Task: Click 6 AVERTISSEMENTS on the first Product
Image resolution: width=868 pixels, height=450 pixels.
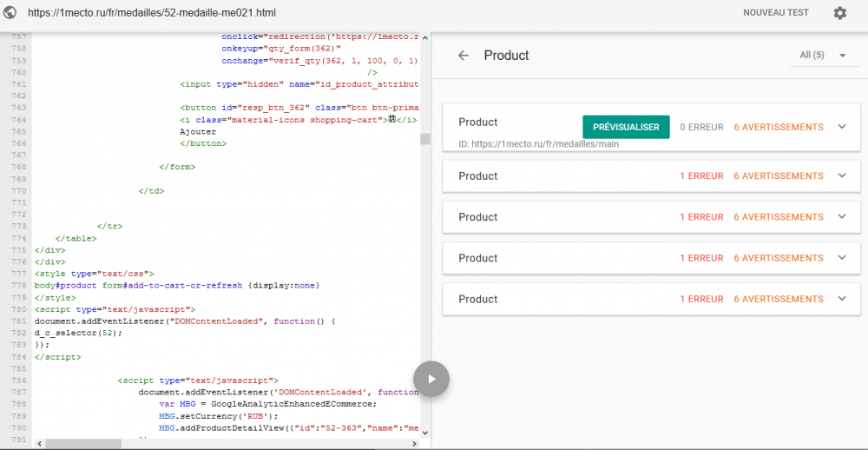Action: 778,127
